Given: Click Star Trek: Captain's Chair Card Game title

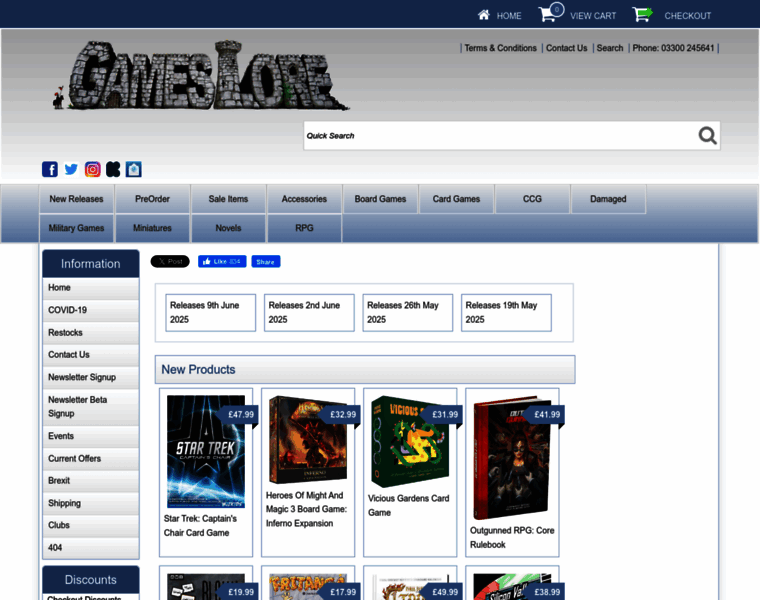Looking at the screenshot, I should pyautogui.click(x=200, y=526).
